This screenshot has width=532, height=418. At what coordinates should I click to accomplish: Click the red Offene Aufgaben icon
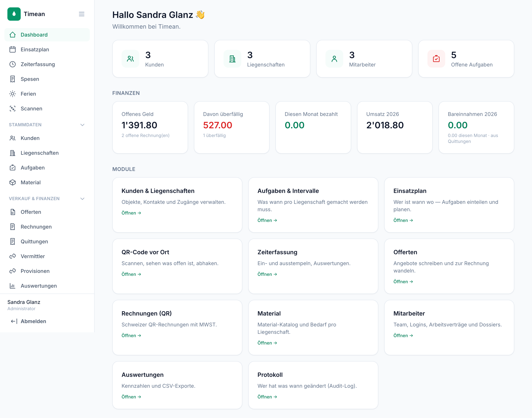tap(436, 59)
